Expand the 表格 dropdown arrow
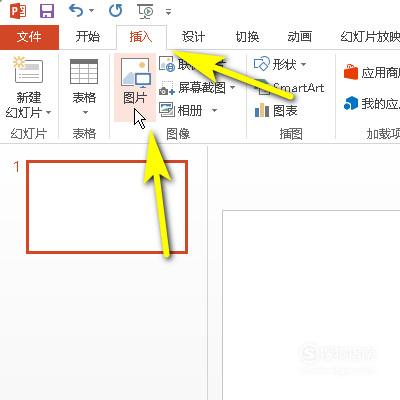The width and height of the screenshot is (400, 400). tap(85, 113)
